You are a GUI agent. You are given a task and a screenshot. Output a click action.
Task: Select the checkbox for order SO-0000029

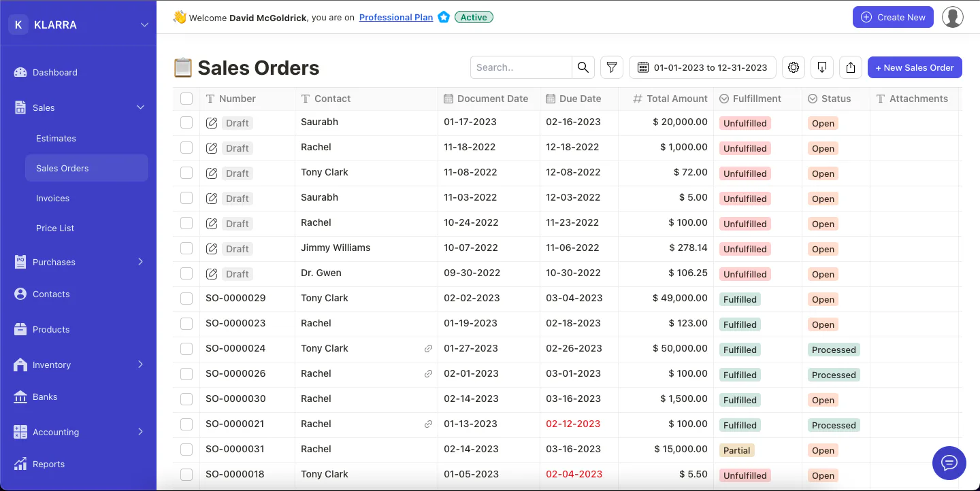(186, 299)
